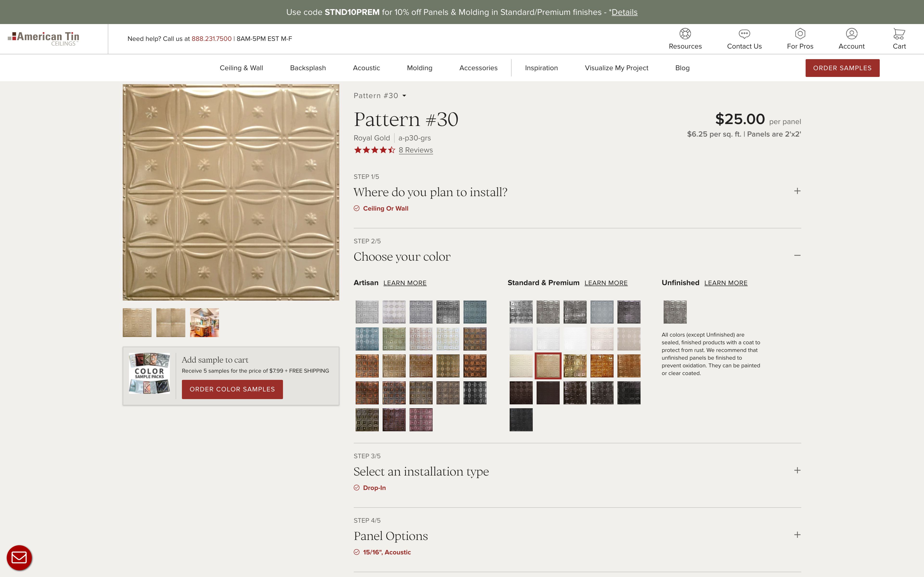Open the Account icon

click(x=852, y=38)
